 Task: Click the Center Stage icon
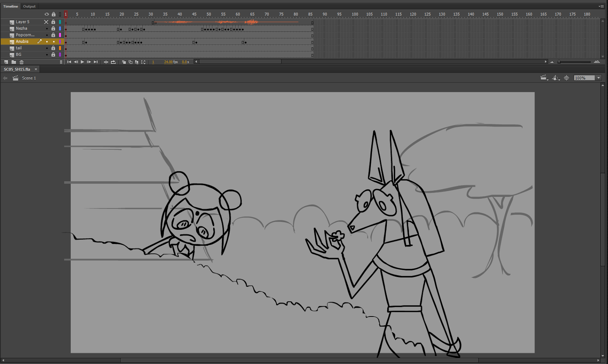pos(567,78)
